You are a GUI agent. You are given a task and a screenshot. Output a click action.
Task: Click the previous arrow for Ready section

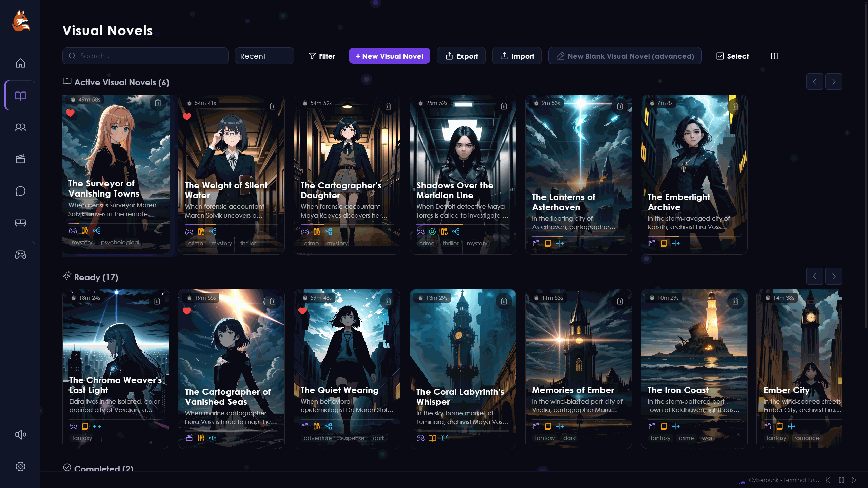[814, 276]
